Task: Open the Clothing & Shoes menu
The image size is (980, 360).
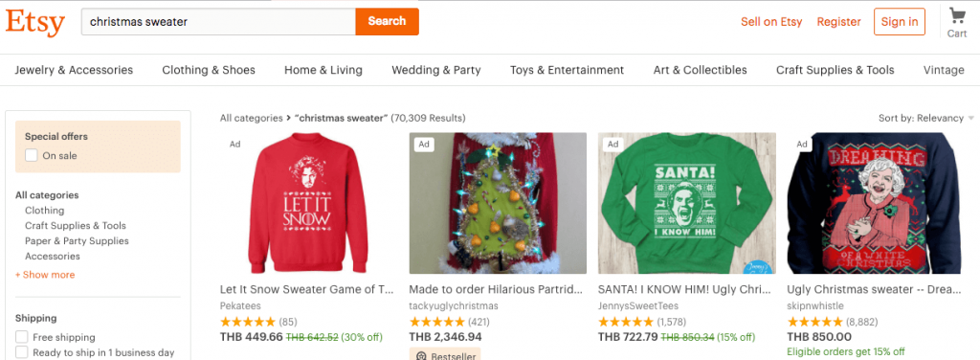Action: 209,70
